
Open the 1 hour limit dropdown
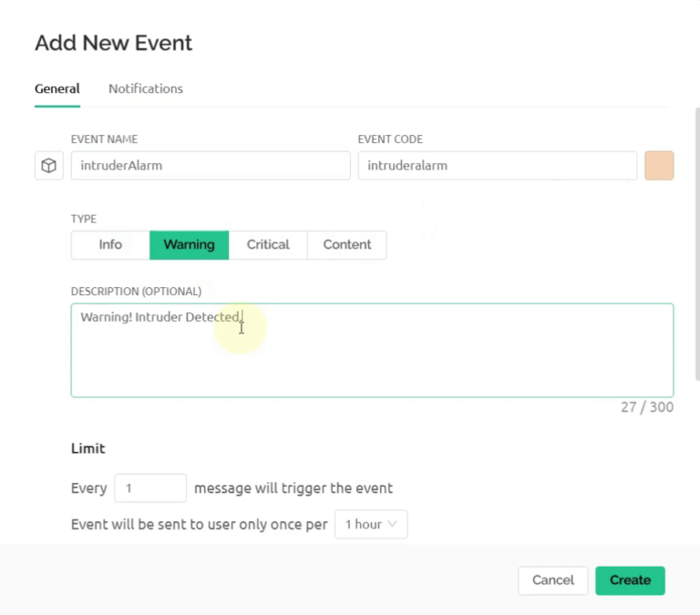click(371, 524)
